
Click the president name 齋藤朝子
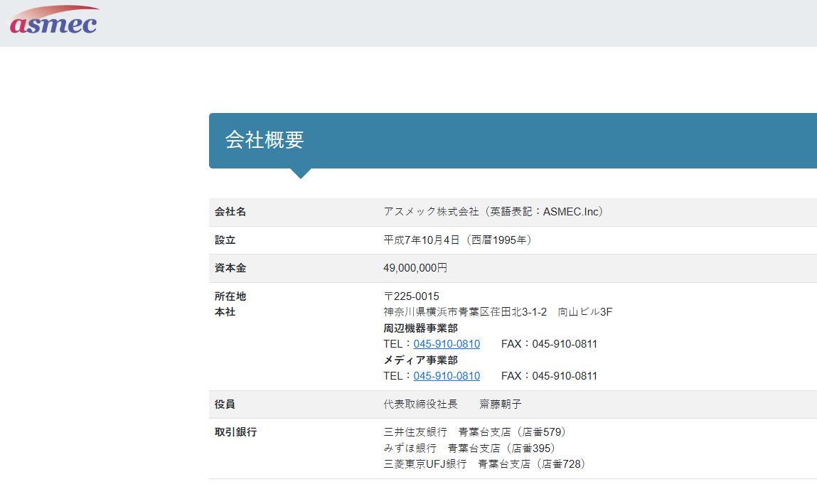click(x=500, y=404)
